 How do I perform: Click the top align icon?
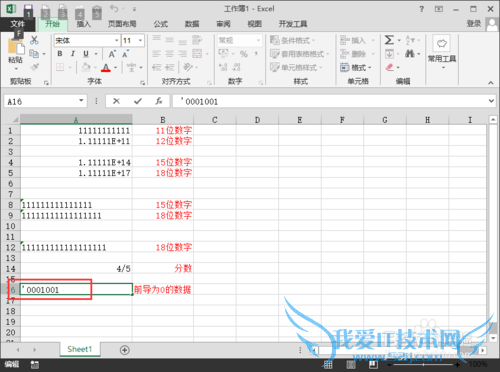[157, 39]
